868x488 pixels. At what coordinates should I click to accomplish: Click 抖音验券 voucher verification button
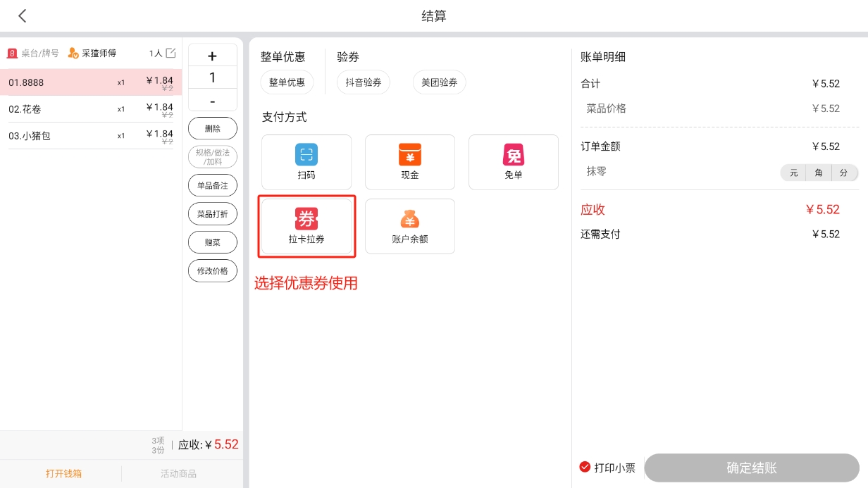point(364,82)
